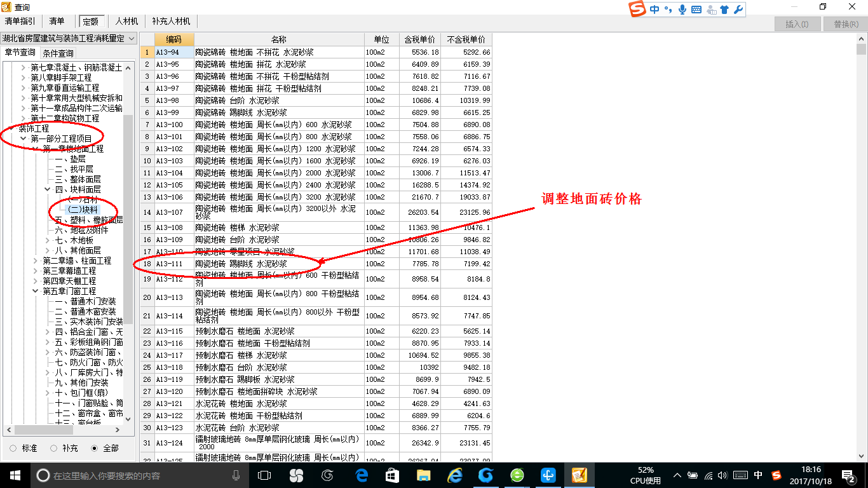The image size is (868, 488).
Task: Click 插入(I) button
Action: tap(797, 24)
